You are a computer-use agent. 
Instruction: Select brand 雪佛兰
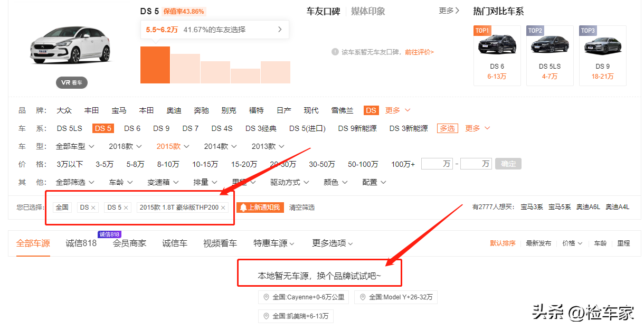343,110
